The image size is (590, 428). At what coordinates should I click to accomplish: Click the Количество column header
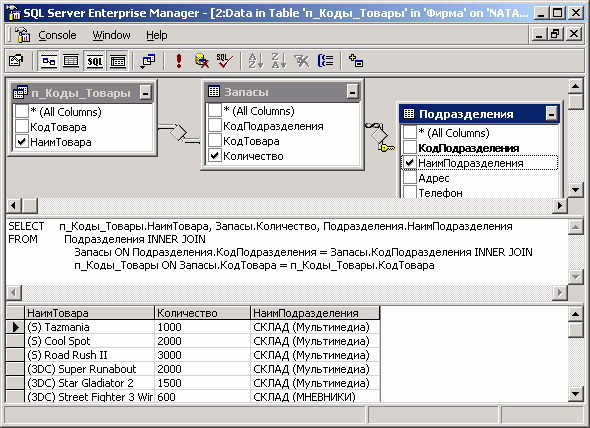(x=202, y=313)
